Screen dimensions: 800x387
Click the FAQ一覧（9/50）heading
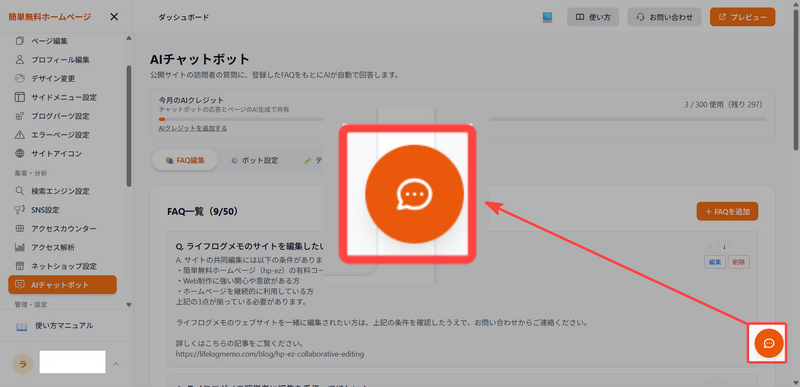tap(203, 211)
